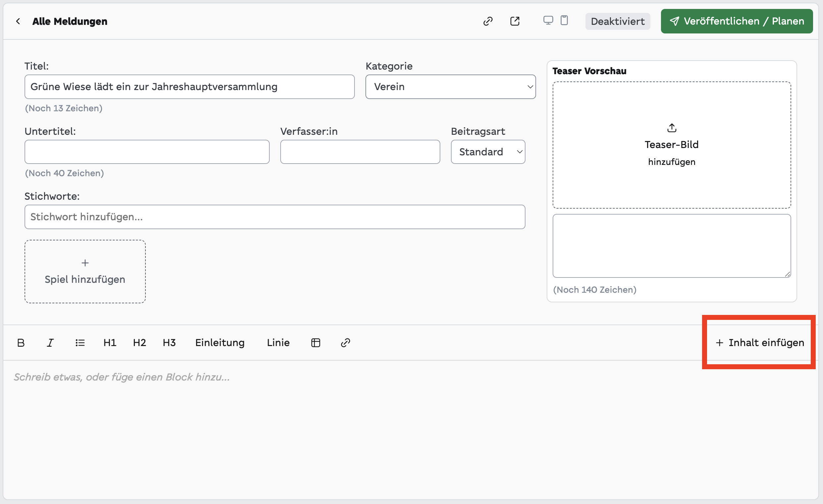Click into the editor body placeholder text

pyautogui.click(x=122, y=377)
